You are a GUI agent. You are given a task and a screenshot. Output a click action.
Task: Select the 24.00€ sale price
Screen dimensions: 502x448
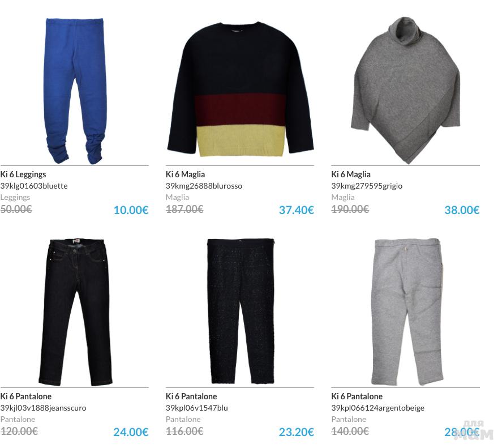click(131, 432)
